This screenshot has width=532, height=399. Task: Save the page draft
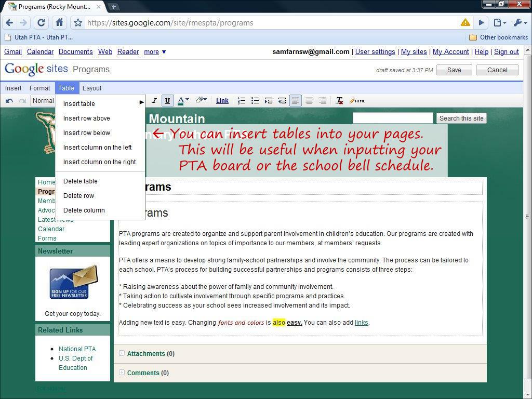(454, 70)
